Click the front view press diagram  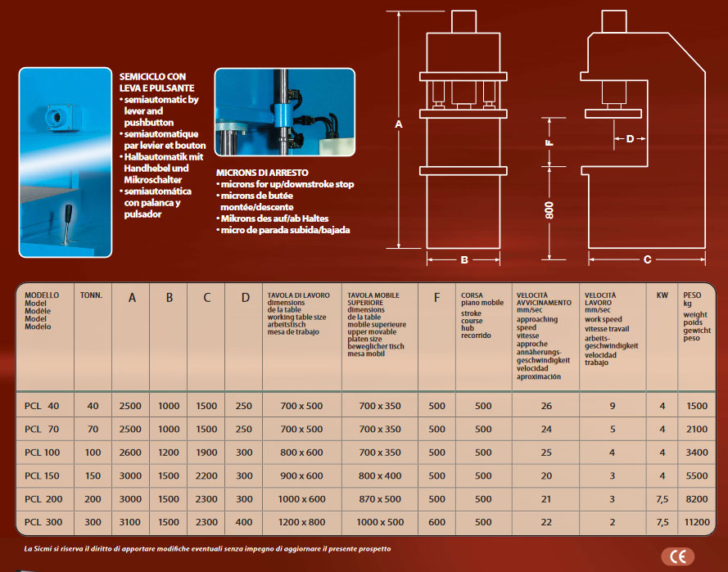coord(463,131)
